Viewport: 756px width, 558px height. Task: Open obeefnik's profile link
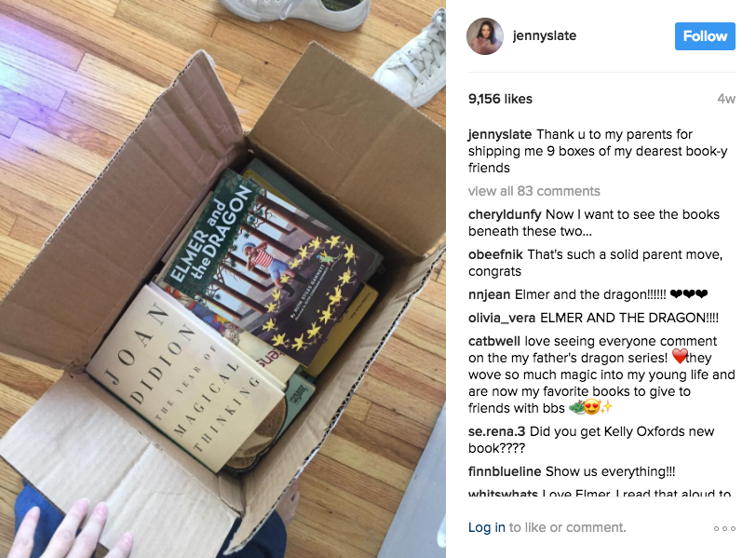(495, 254)
